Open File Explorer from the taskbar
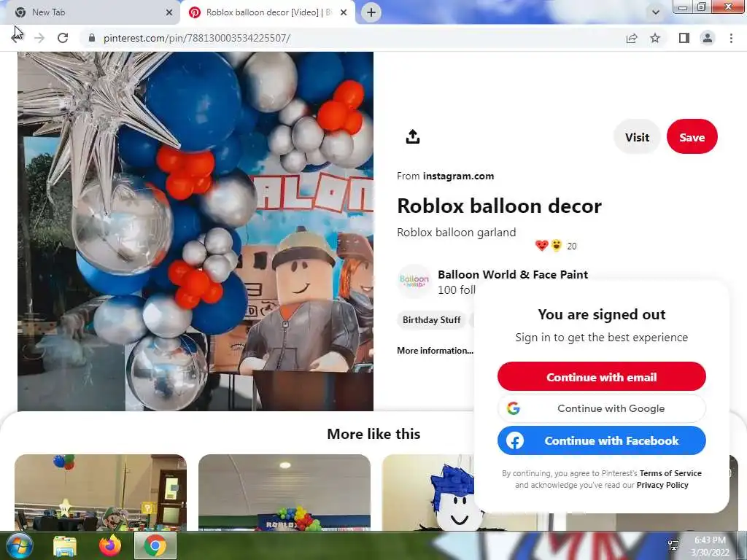The height and width of the screenshot is (560, 747). (65, 545)
